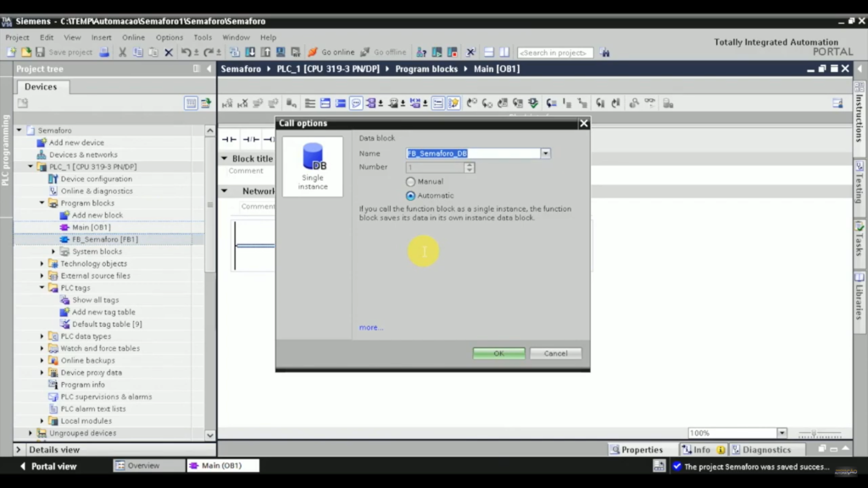Open the data block Name dropdown
Viewport: 868px width, 488px height.
545,153
